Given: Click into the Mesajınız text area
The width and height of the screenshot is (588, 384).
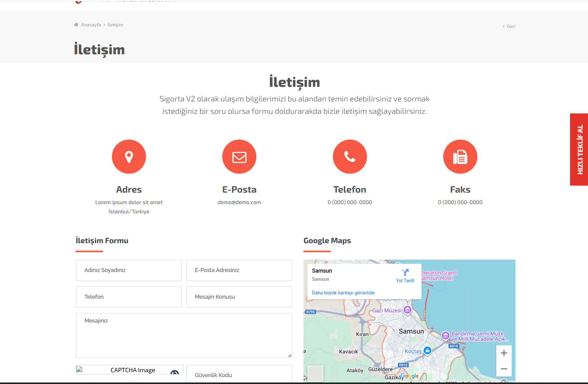Looking at the screenshot, I should click(x=184, y=335).
